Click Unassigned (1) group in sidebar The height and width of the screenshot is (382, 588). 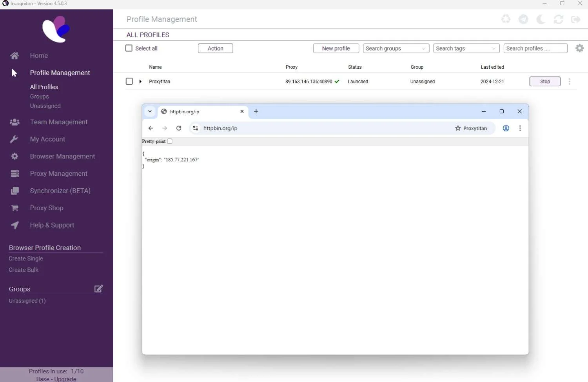click(27, 301)
